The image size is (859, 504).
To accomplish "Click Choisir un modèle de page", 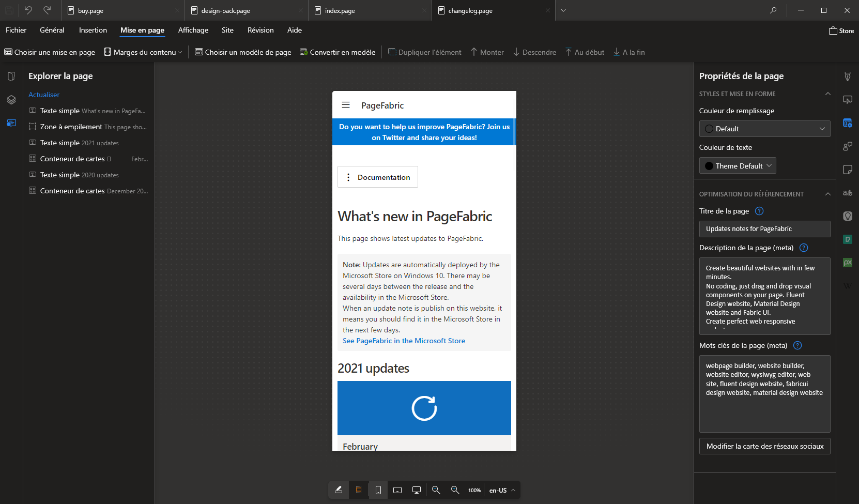I will click(x=243, y=52).
